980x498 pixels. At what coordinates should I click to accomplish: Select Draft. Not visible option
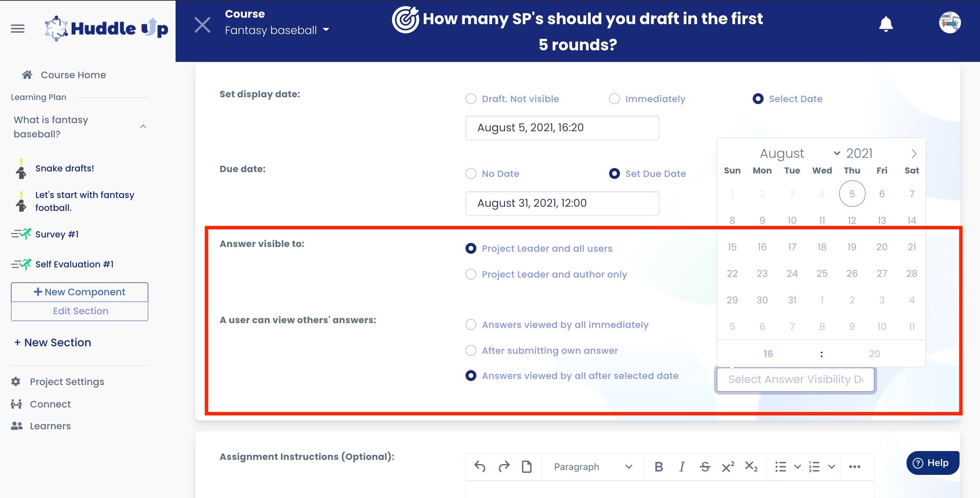click(x=471, y=99)
